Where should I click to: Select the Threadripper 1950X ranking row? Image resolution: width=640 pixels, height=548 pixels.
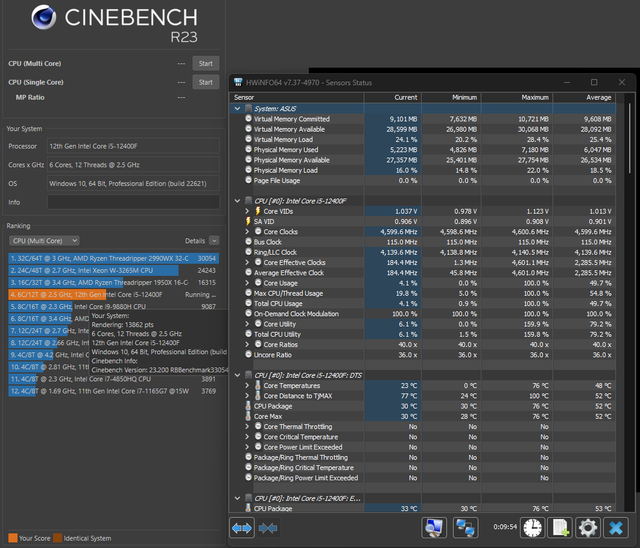click(113, 282)
